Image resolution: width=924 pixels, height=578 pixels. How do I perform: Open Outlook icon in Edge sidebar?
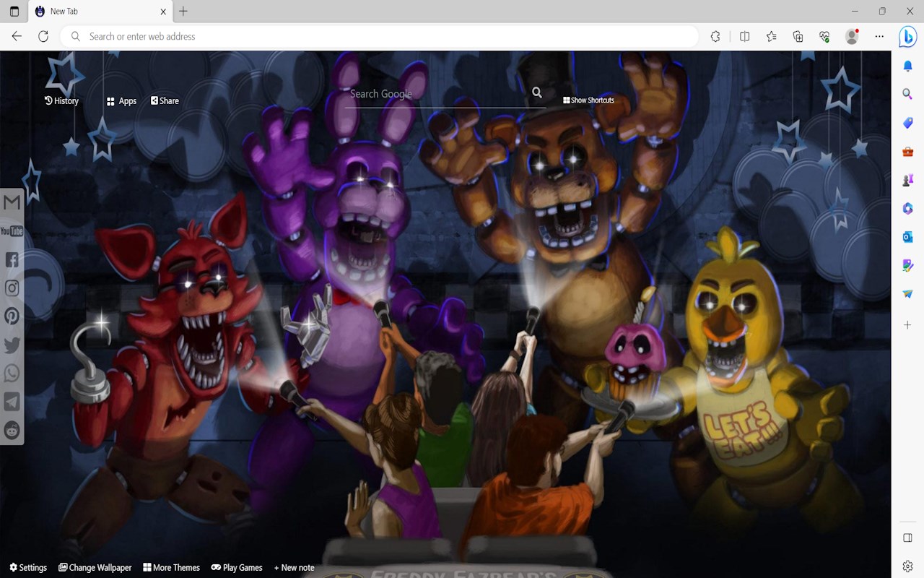[x=908, y=237]
